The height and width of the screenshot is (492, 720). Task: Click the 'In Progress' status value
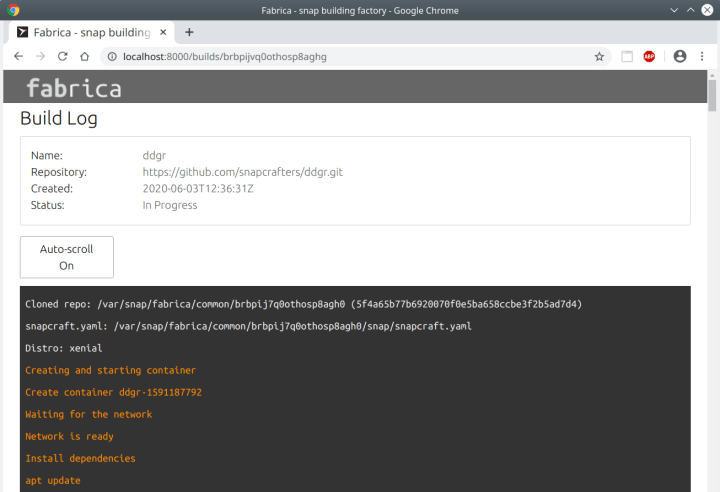[x=170, y=205]
